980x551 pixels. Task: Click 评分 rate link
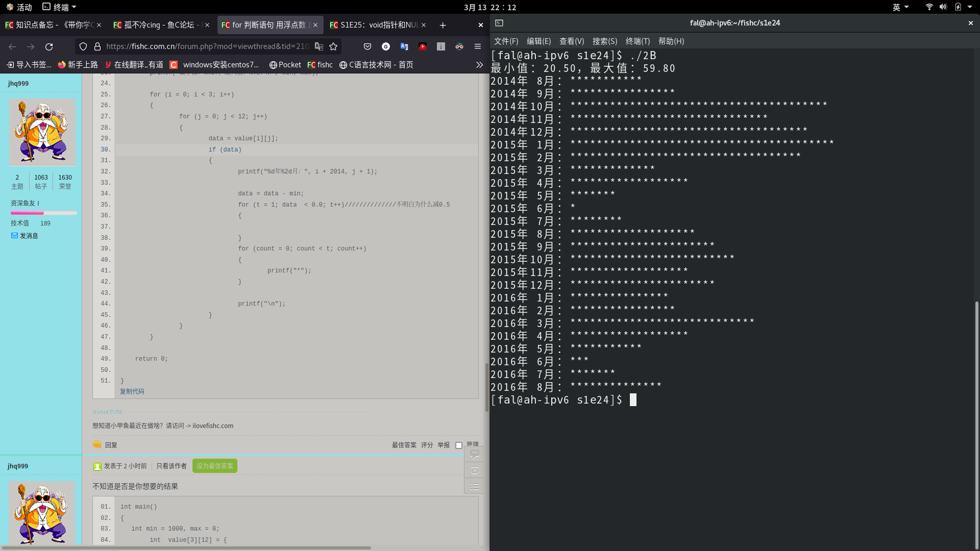pos(427,445)
